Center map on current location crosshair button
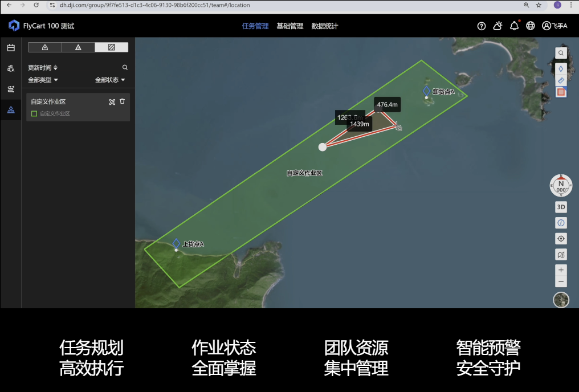 click(561, 239)
